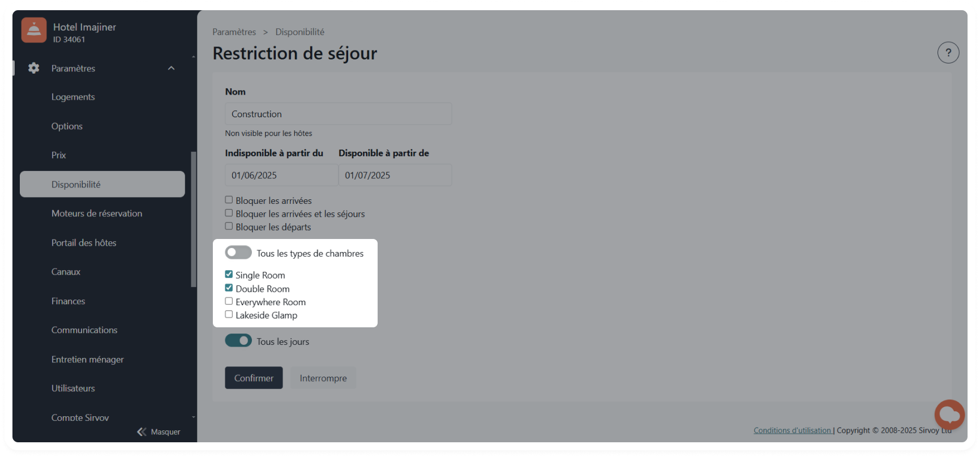Open the help question mark icon
This screenshot has width=980, height=457.
[948, 53]
